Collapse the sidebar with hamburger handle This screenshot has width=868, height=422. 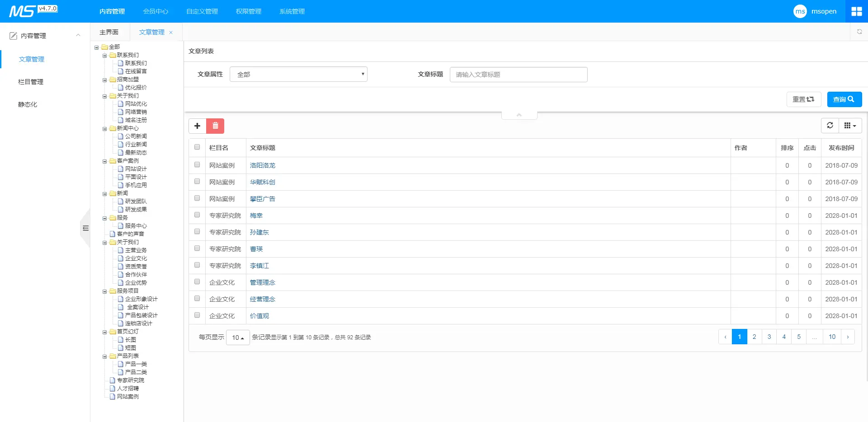click(x=85, y=228)
